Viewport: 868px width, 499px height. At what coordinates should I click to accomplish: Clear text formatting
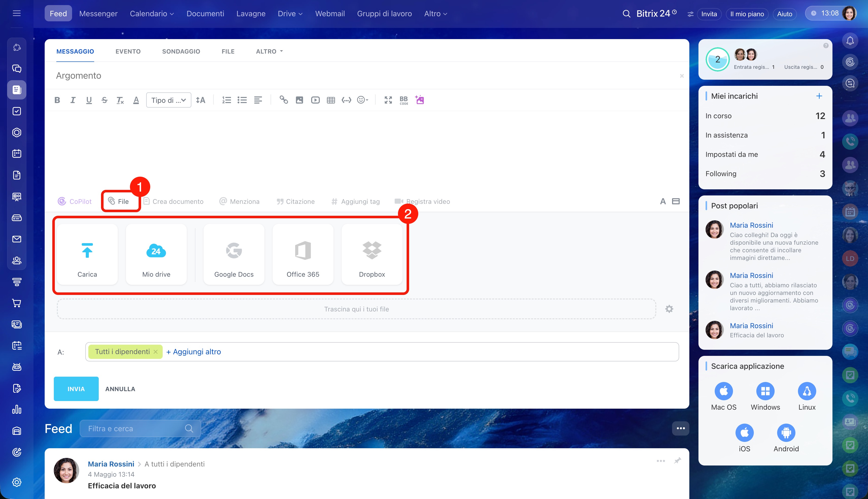(120, 100)
